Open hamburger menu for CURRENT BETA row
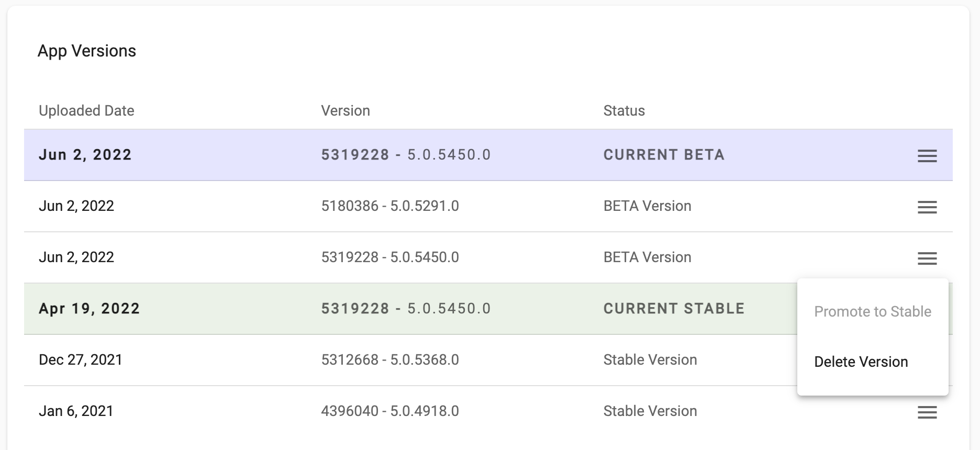Screen dimensions: 980x450 [927, 156]
